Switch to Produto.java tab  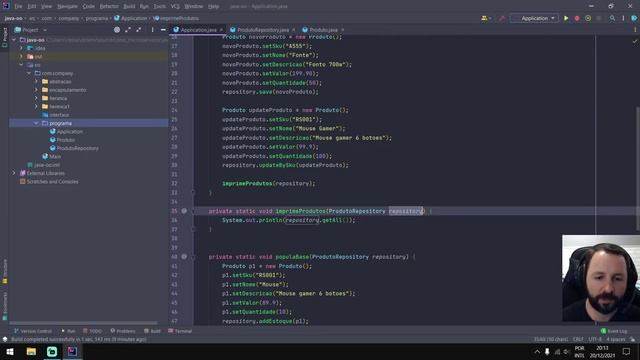[323, 30]
